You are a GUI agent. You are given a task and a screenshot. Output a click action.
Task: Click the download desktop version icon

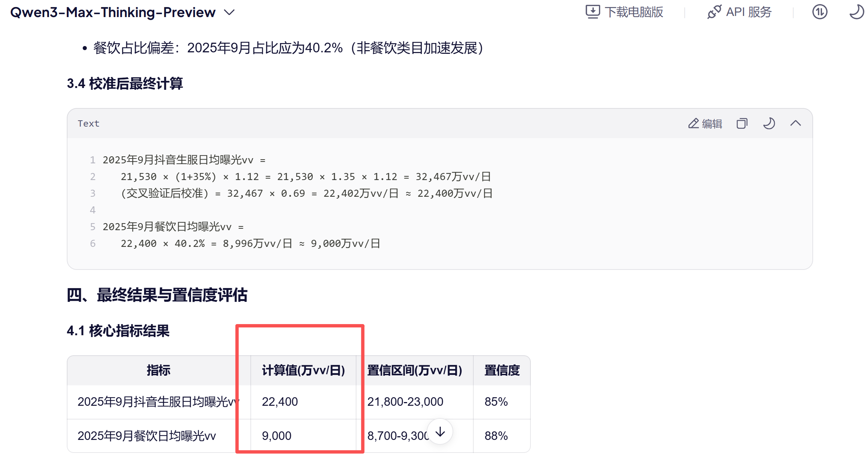pyautogui.click(x=592, y=12)
